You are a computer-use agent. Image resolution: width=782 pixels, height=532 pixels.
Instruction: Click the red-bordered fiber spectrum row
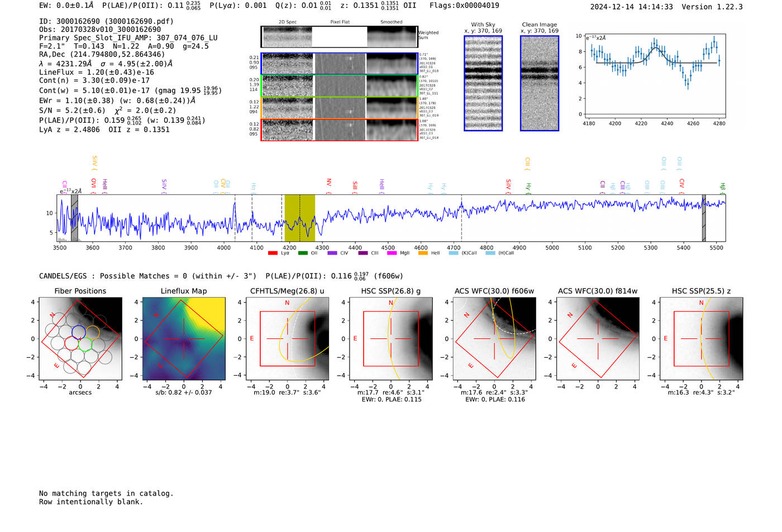click(x=340, y=130)
